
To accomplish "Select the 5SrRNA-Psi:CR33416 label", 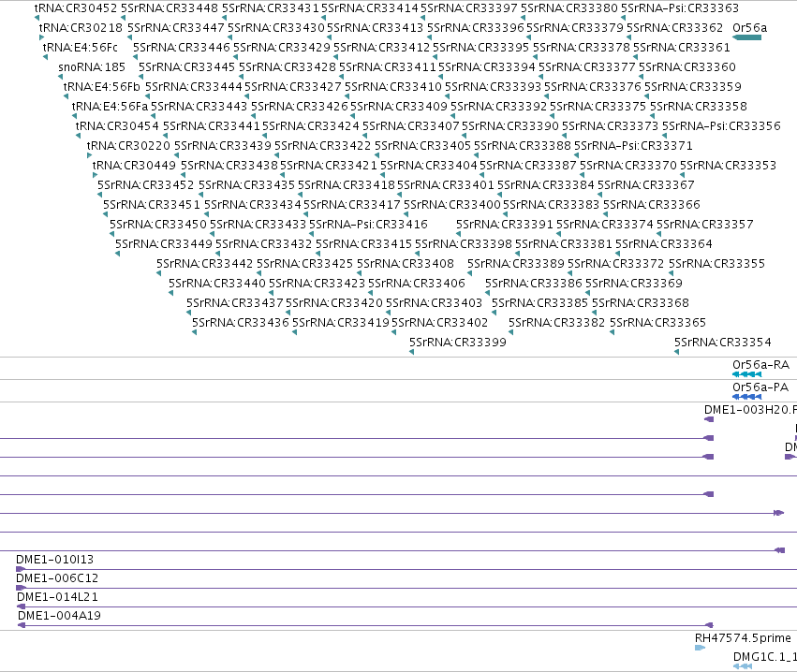I will point(368,225).
